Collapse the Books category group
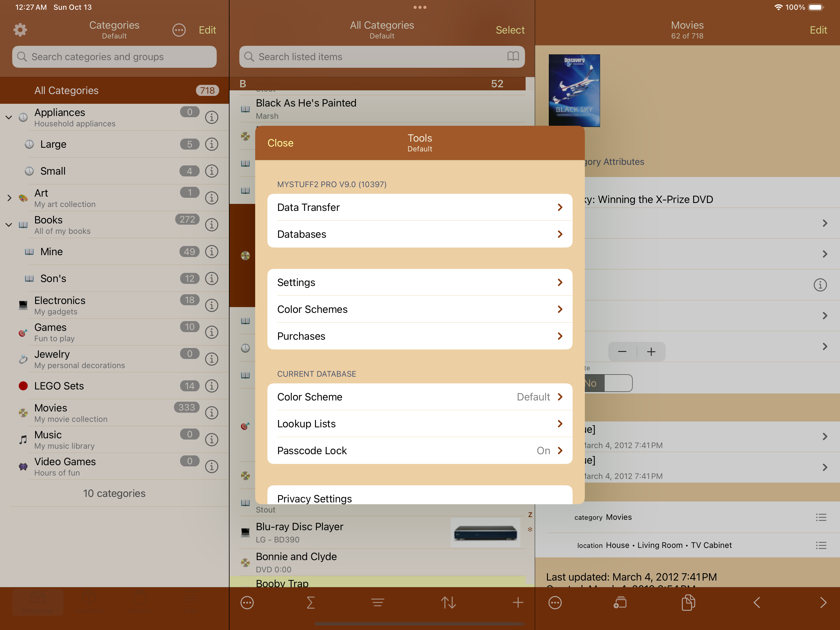This screenshot has width=840, height=630. tap(9, 225)
